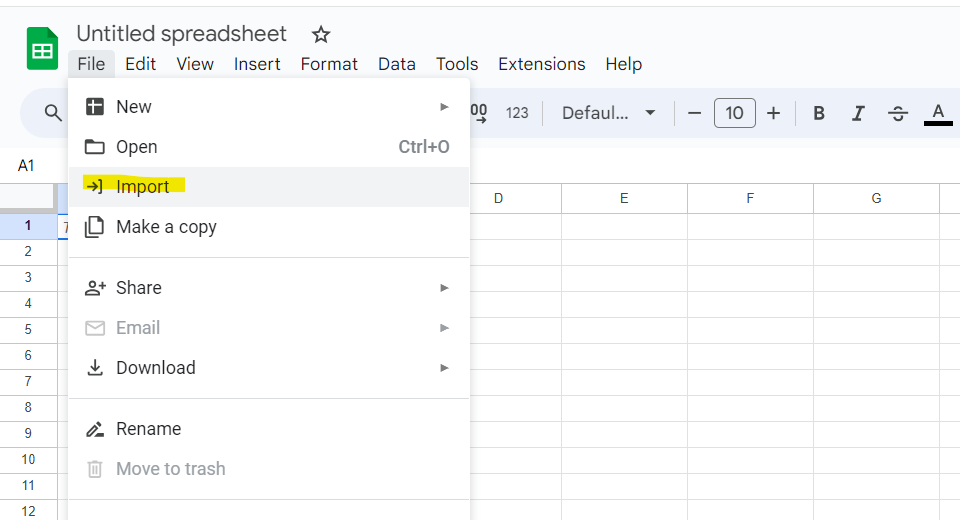Toggle strikethrough formatting

(897, 113)
